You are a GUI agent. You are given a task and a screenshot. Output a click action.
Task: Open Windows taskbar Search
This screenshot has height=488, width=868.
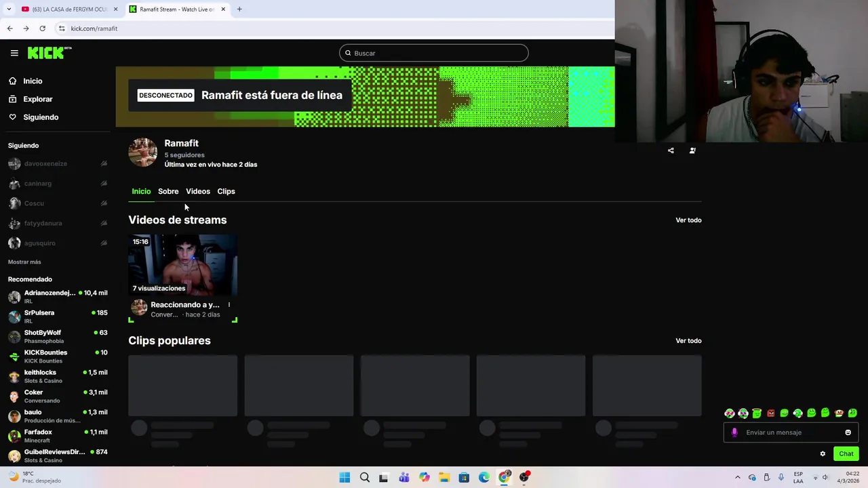click(x=365, y=477)
